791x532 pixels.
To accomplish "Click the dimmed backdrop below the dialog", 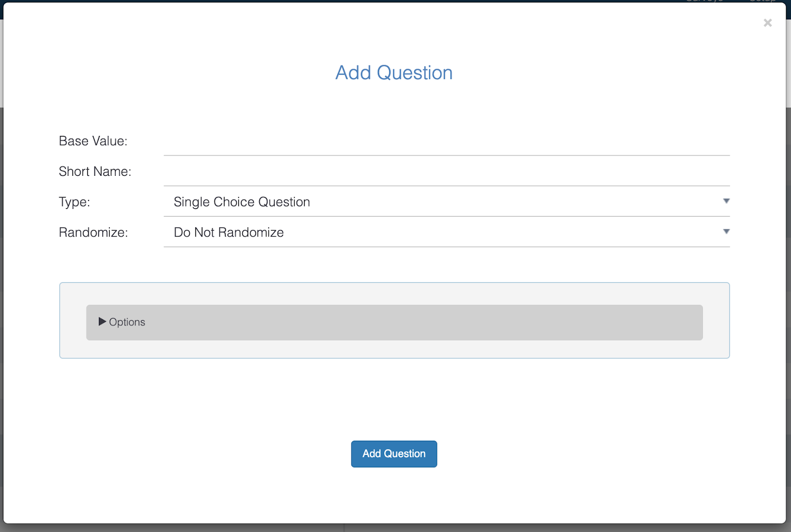I will (395, 528).
